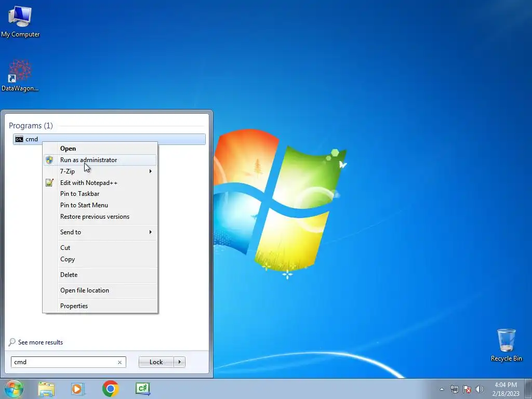Open the C# application on the taskbar

(142, 389)
